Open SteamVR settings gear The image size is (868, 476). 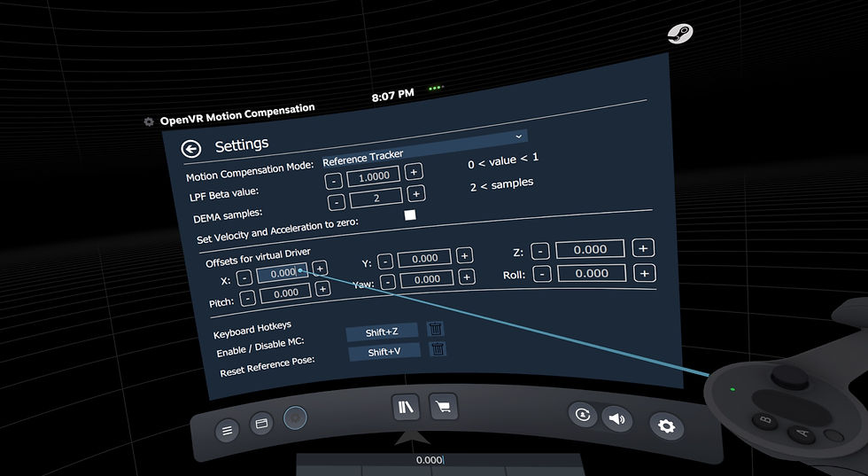pyautogui.click(x=666, y=426)
